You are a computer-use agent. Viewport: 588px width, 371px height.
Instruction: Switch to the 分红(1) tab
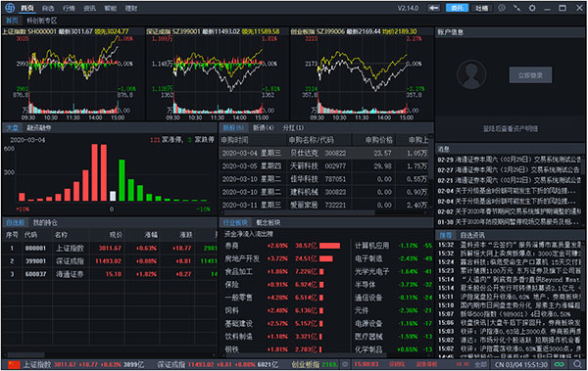tap(293, 128)
